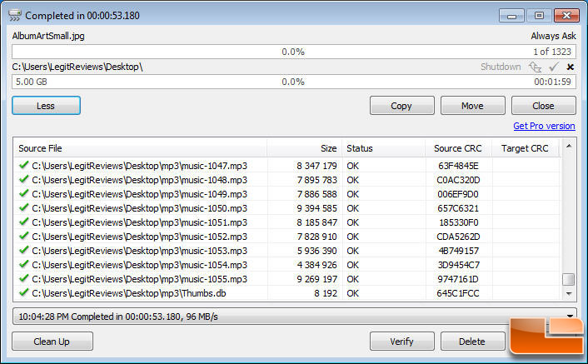
Task: Click the file list scroll down arrow
Action: point(569,293)
